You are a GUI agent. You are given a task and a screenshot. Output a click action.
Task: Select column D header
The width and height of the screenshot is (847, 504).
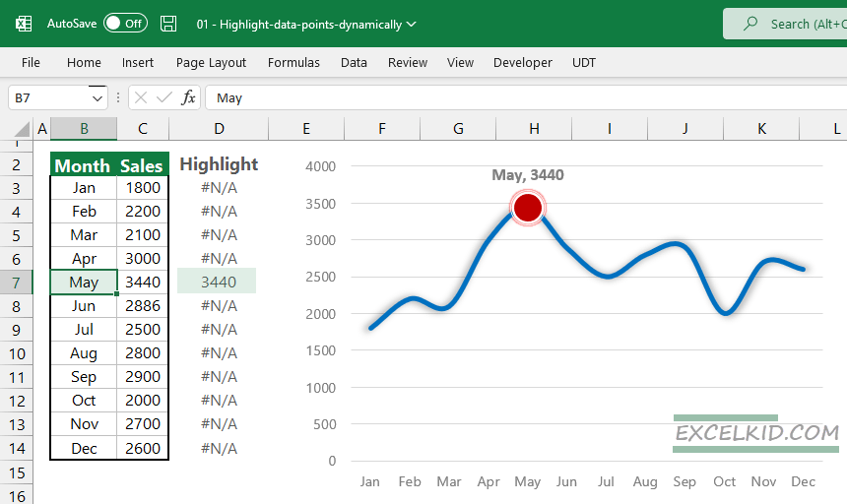click(x=219, y=129)
